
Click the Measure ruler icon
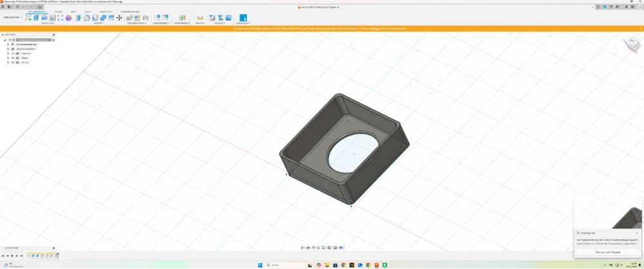coord(200,17)
